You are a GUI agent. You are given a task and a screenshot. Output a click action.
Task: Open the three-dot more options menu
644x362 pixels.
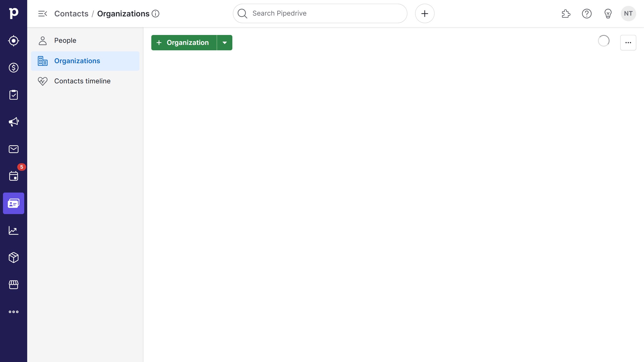(628, 42)
